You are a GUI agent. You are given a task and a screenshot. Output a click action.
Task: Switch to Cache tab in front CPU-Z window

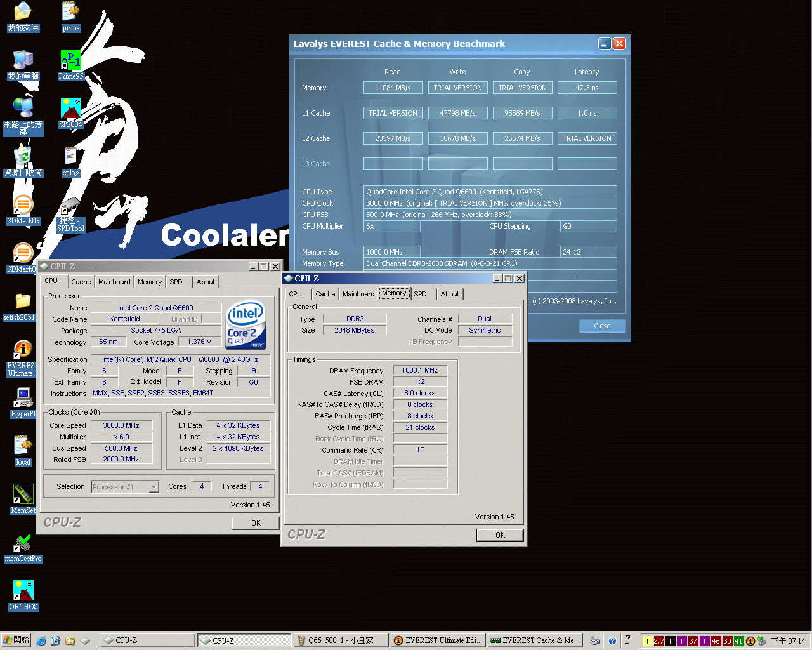325,294
